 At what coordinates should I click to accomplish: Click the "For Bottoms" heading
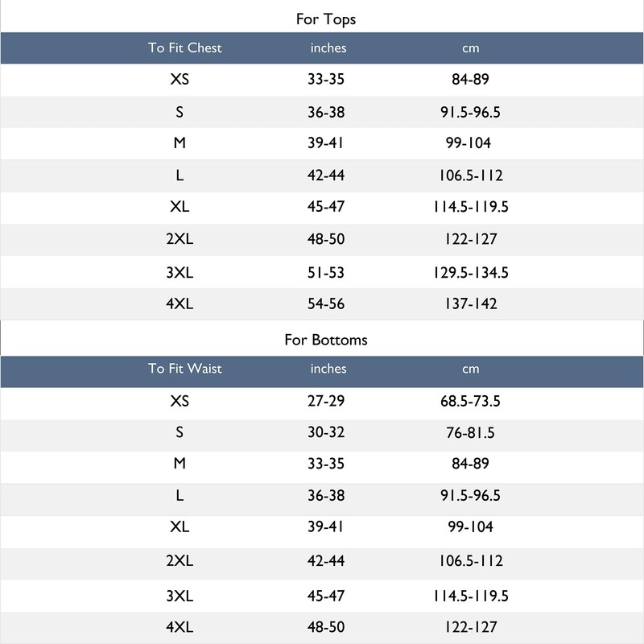click(325, 340)
